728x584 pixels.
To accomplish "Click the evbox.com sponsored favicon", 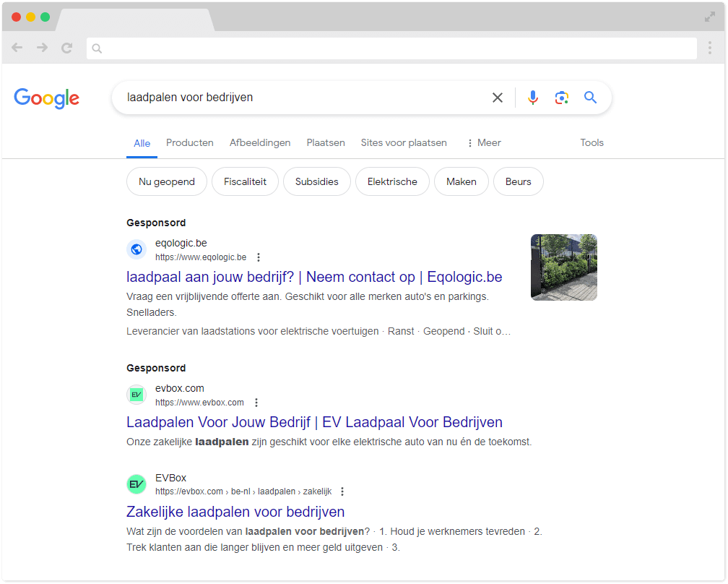I will pyautogui.click(x=136, y=395).
